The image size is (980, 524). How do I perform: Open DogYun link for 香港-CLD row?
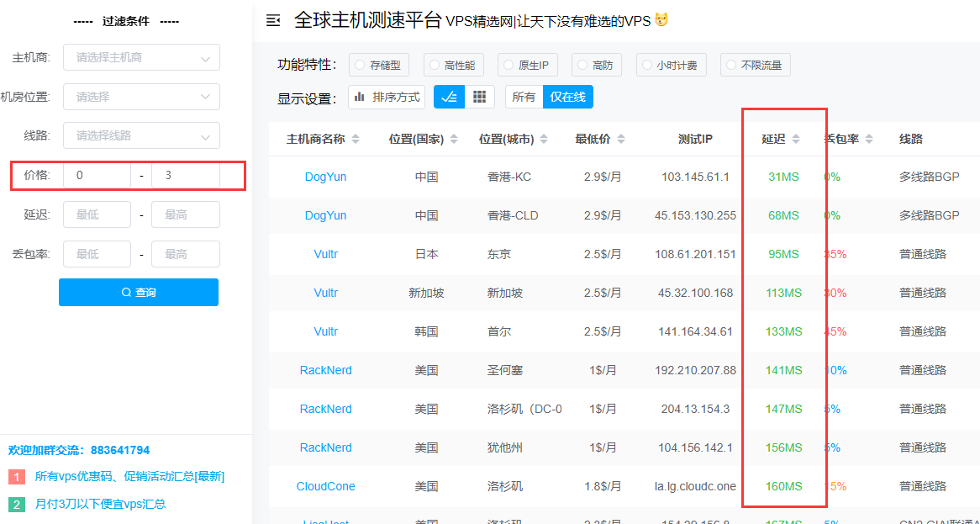pos(325,215)
